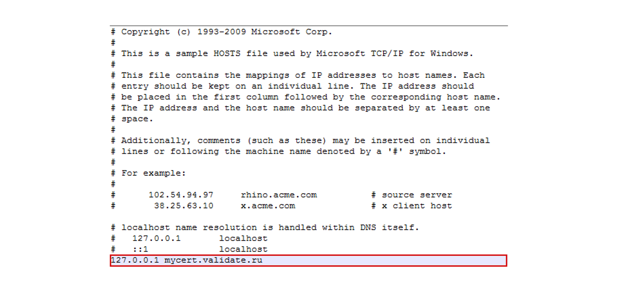Click the x.acme.com host name
This screenshot has height=297, width=644.
point(268,206)
